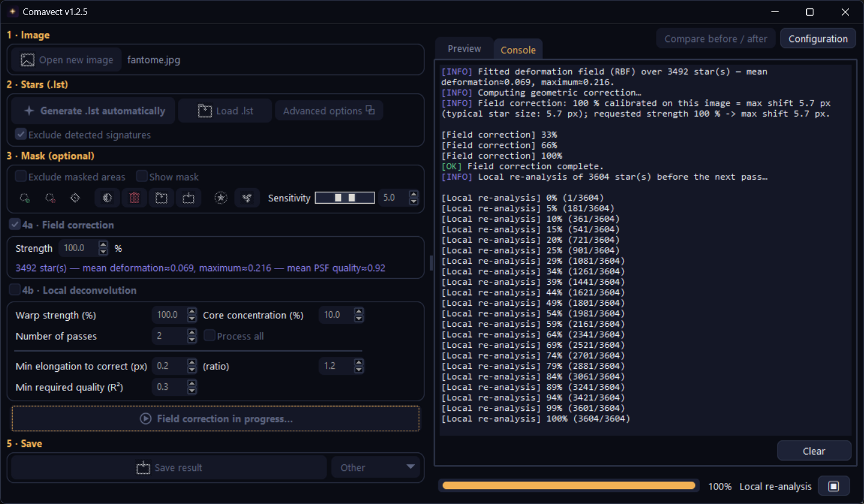Switch to the Preview tab
The image size is (864, 504).
464,49
